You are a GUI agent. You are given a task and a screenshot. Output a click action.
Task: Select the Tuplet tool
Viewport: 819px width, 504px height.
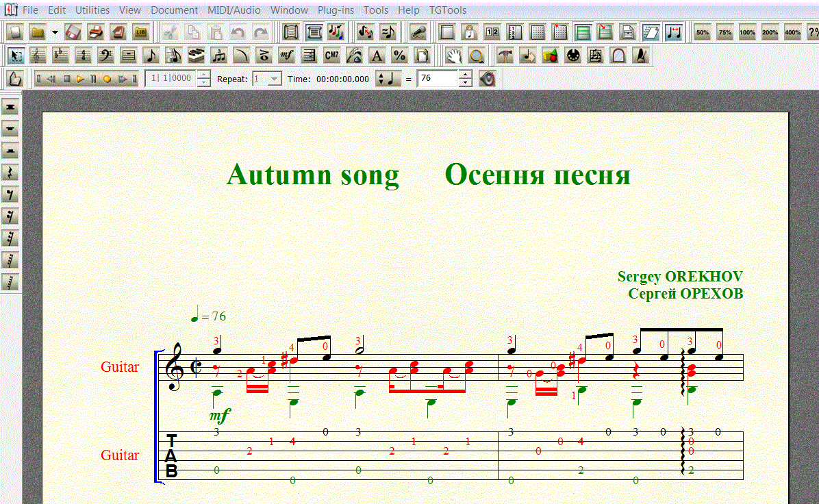(x=219, y=55)
